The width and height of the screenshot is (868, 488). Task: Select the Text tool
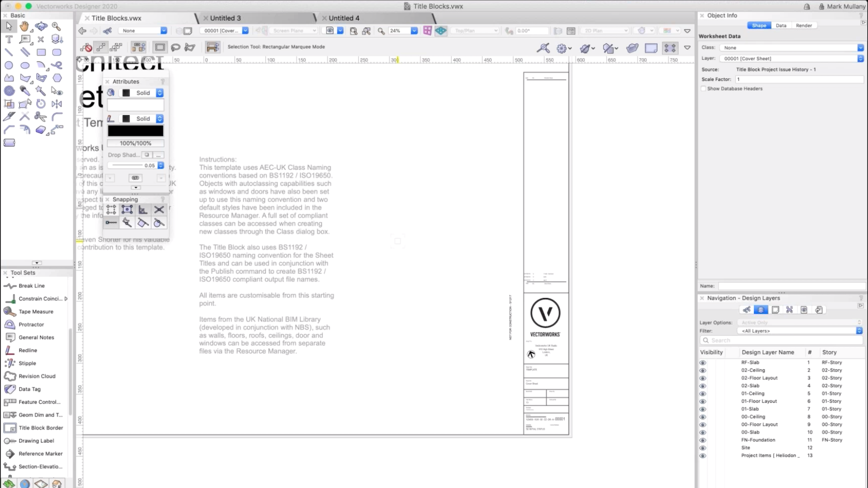9,39
